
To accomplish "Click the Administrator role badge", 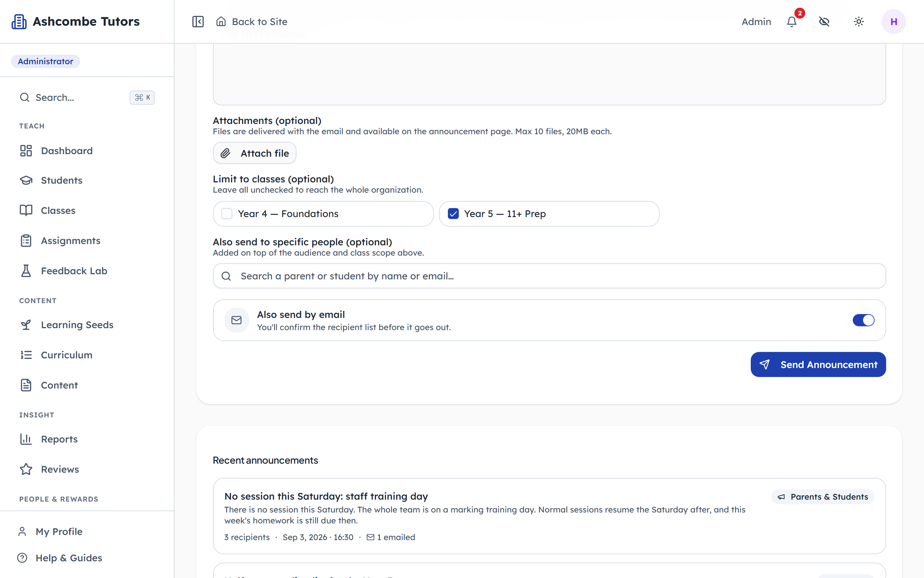I will [x=46, y=61].
